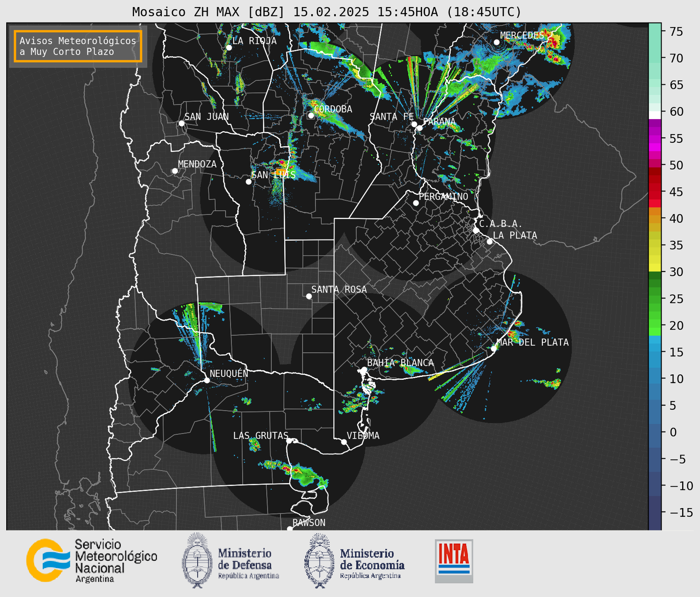Click the white 60 dBZ band on color scale
Screen dimensions: 700x597
pyautogui.click(x=655, y=115)
